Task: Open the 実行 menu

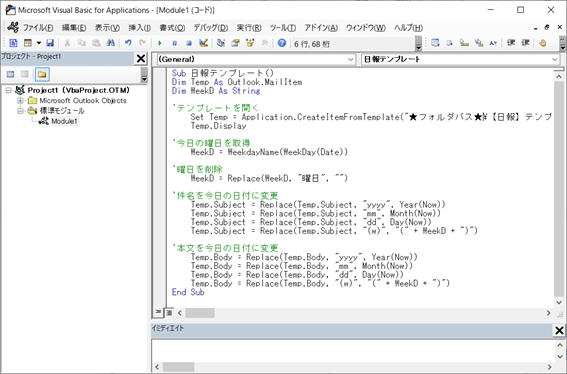Action: [x=249, y=28]
